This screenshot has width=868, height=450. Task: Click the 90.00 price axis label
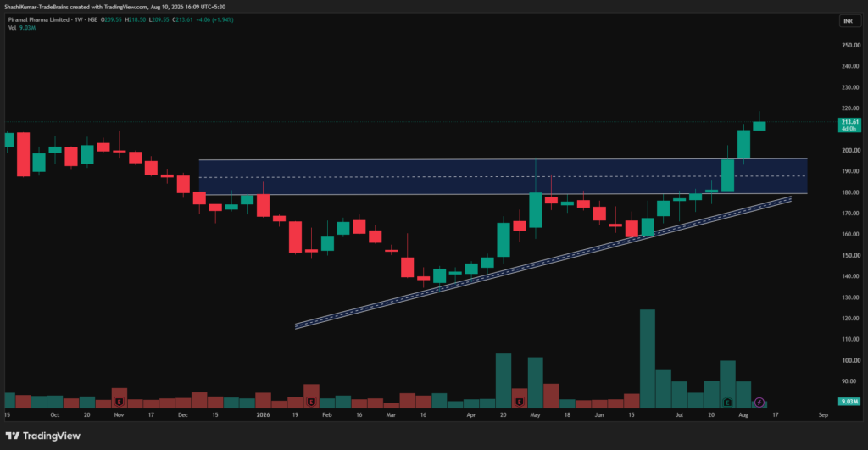851,382
